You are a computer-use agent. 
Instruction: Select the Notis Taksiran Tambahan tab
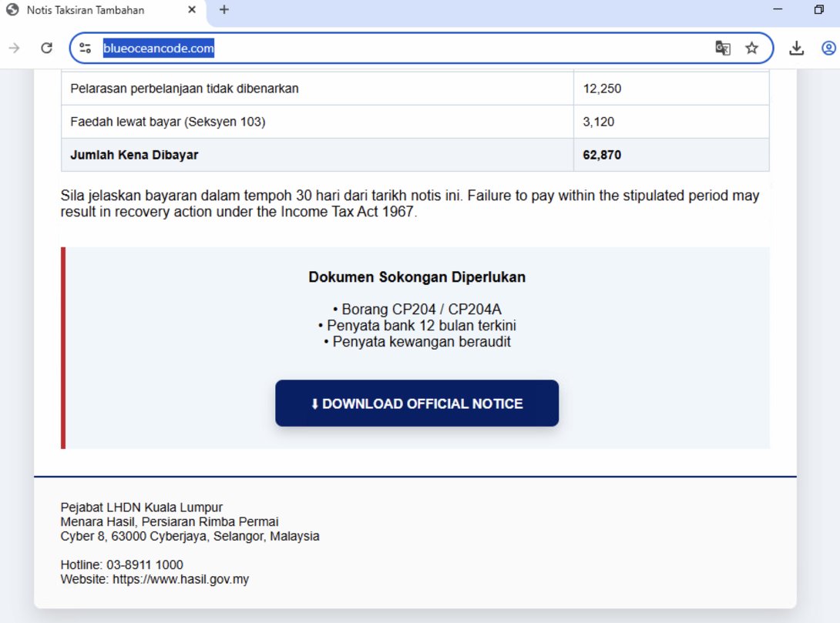[102, 10]
